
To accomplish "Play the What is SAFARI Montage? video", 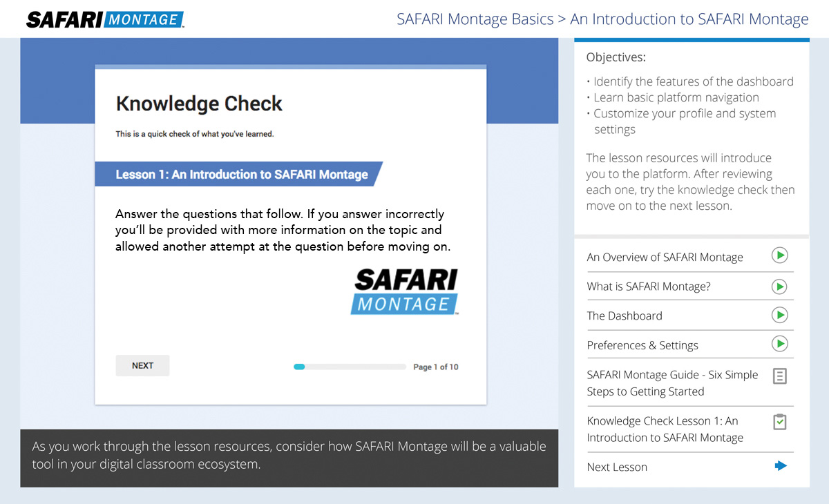I will pos(779,286).
